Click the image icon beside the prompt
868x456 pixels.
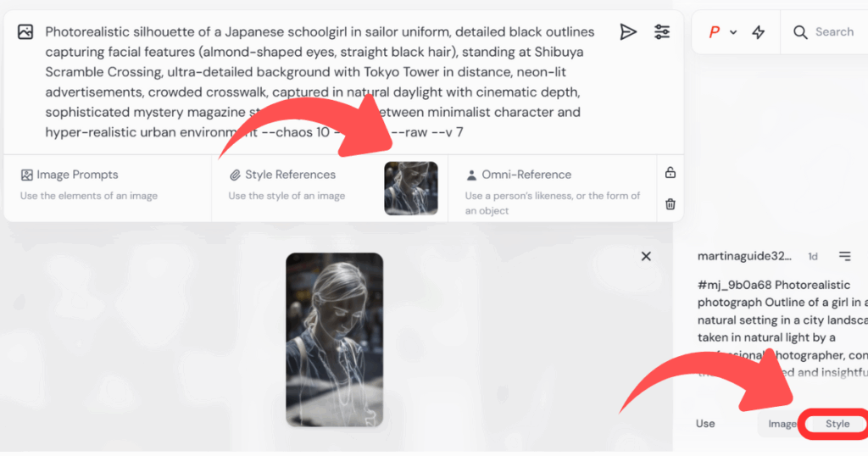pyautogui.click(x=25, y=31)
